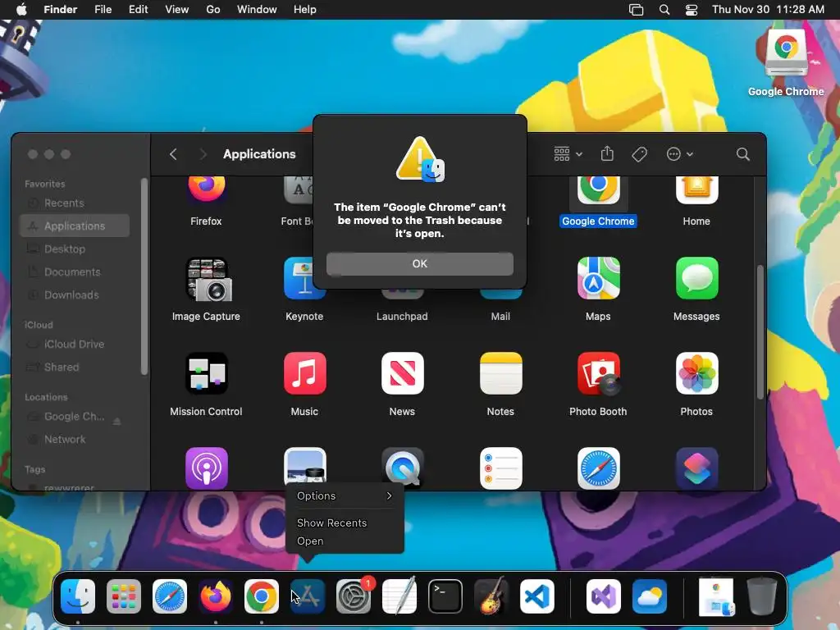Select Documents in Finder sidebar
Image resolution: width=840 pixels, height=630 pixels.
75,272
